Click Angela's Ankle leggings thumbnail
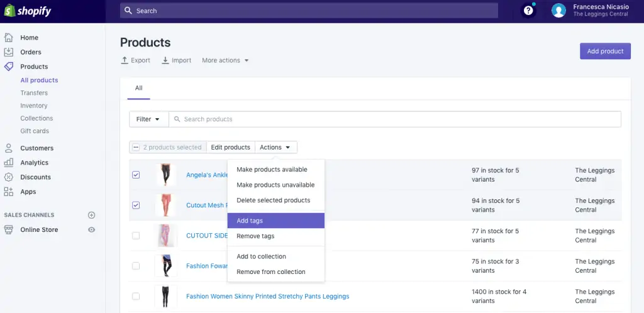The width and height of the screenshot is (644, 313). click(x=166, y=175)
